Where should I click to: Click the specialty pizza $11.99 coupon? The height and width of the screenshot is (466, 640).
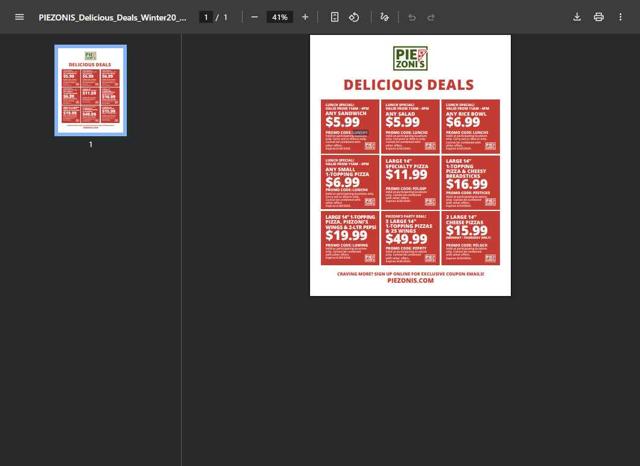(410, 182)
